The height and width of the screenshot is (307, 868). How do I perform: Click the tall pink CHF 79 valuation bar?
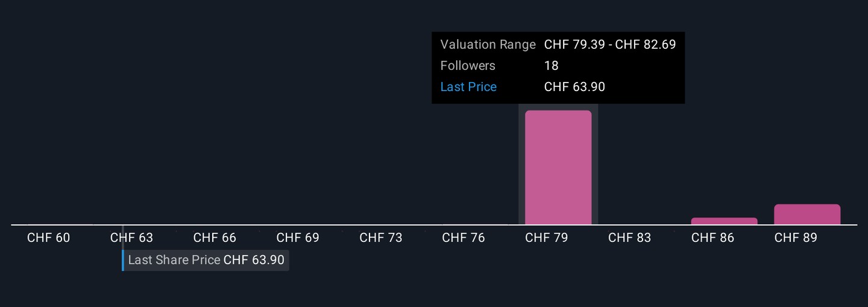coord(558,168)
